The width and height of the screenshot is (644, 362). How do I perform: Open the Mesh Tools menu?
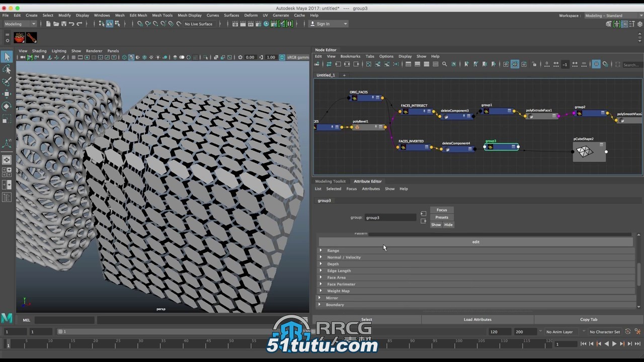click(162, 16)
